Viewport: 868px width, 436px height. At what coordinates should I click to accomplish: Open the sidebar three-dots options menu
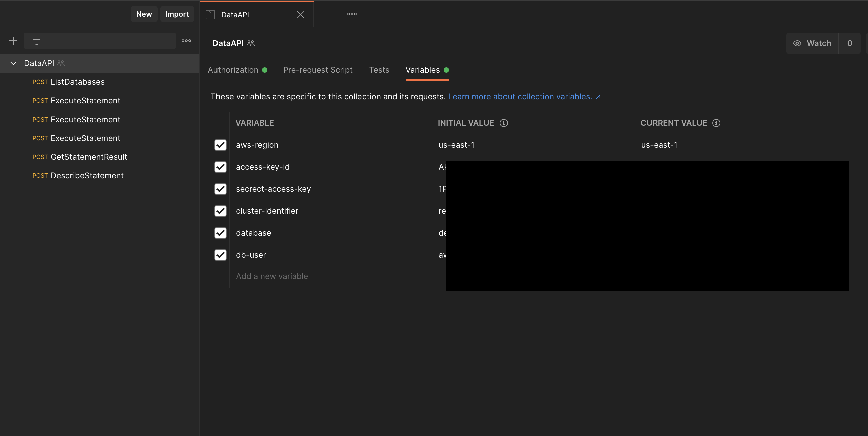186,41
